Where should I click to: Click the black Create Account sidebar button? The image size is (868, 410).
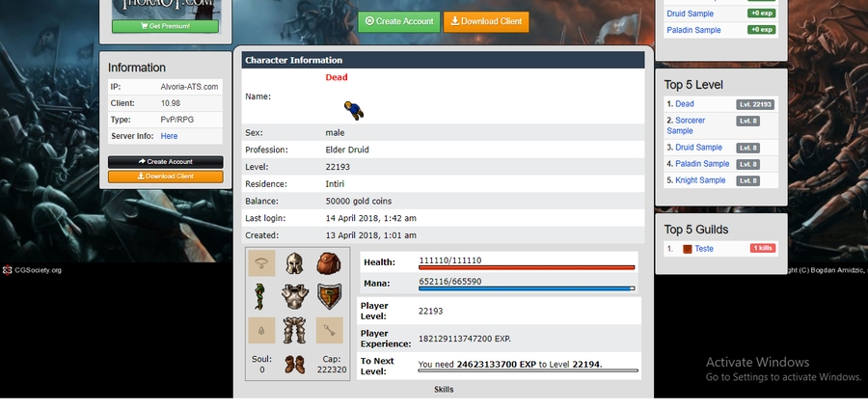pos(165,162)
